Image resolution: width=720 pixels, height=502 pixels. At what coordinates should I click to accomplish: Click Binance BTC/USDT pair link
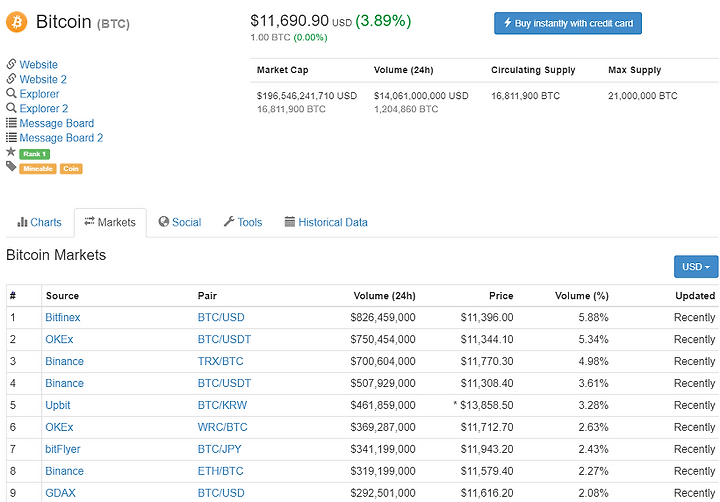click(225, 384)
